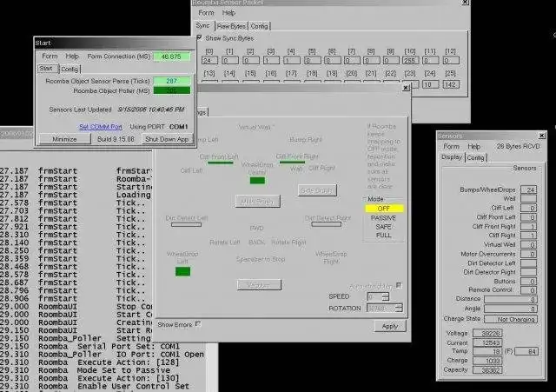
Task: Click the ROTATION stepper arrows
Action: (400, 308)
